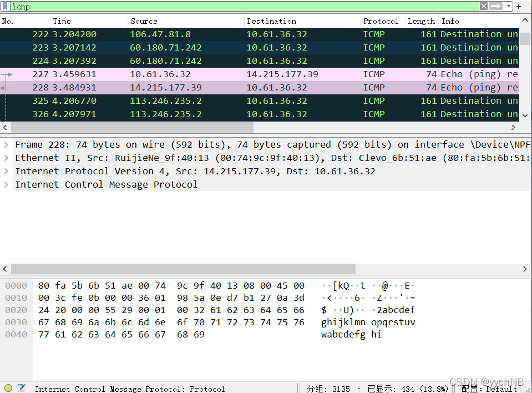The image size is (532, 393).
Task: Open expert information yellow circle icon
Action: (x=8, y=388)
